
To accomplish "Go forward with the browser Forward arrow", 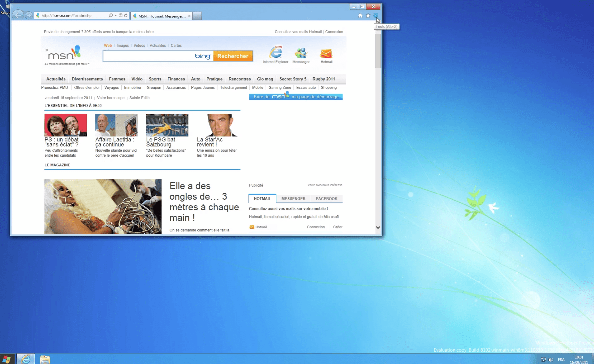I will pyautogui.click(x=29, y=15).
